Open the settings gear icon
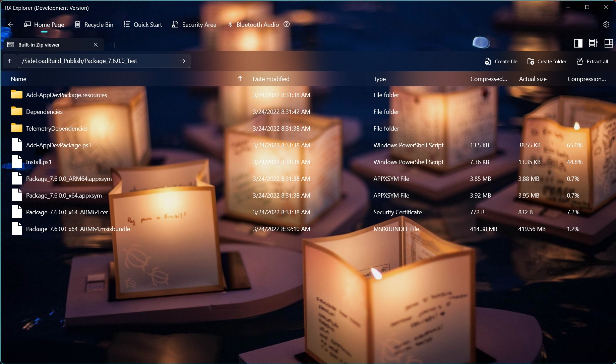This screenshot has height=364, width=616. (606, 24)
